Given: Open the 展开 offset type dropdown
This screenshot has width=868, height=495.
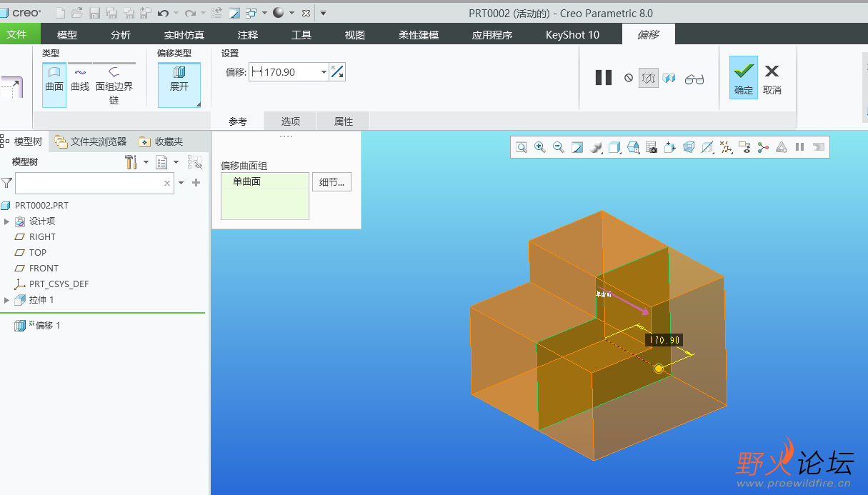Looking at the screenshot, I should point(198,104).
